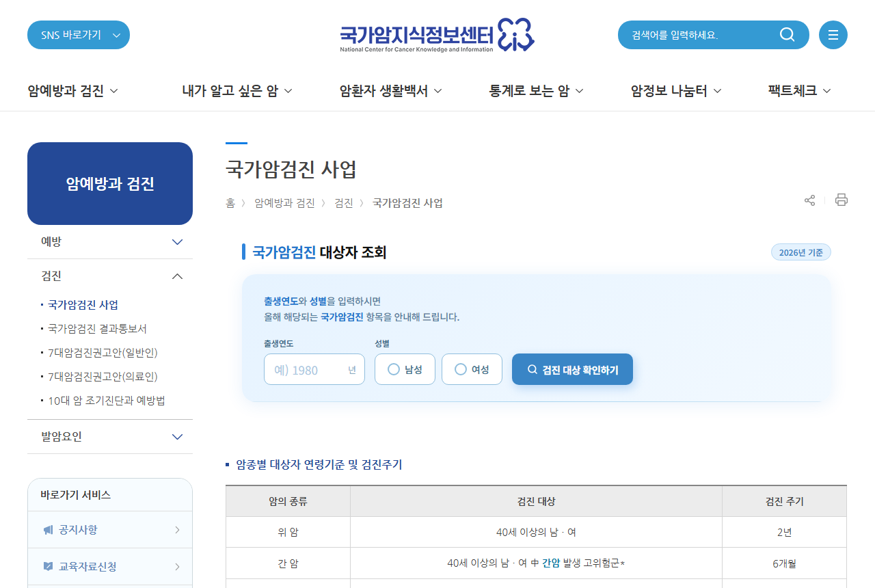This screenshot has height=588, width=875.
Task: Click the 암예방과 검진 breadcrumb link
Action: click(284, 203)
